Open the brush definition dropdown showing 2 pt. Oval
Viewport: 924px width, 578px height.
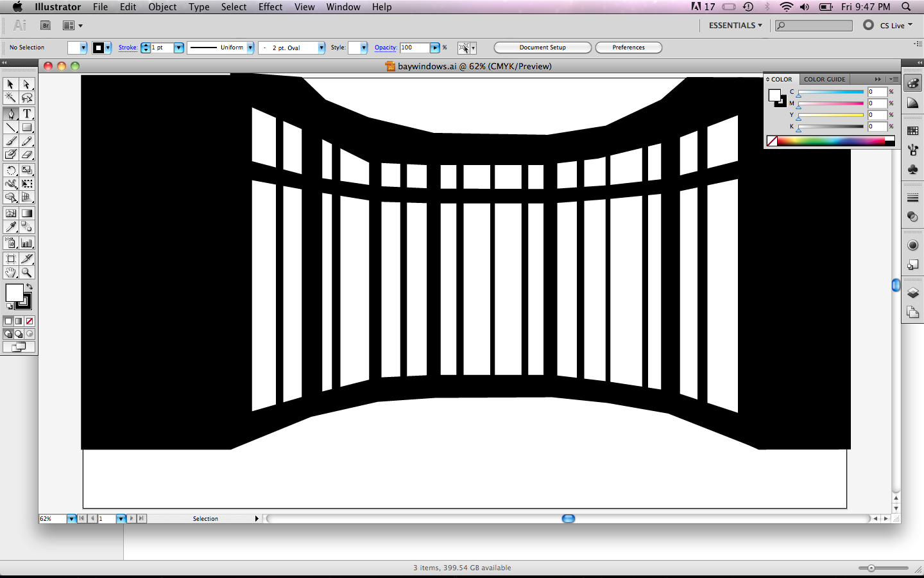[321, 48]
